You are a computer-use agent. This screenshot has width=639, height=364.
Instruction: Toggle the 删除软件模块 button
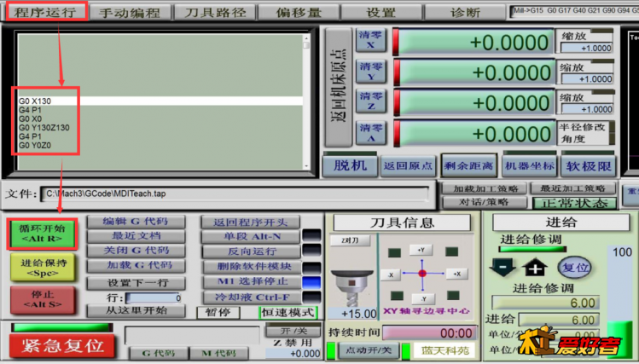(252, 267)
